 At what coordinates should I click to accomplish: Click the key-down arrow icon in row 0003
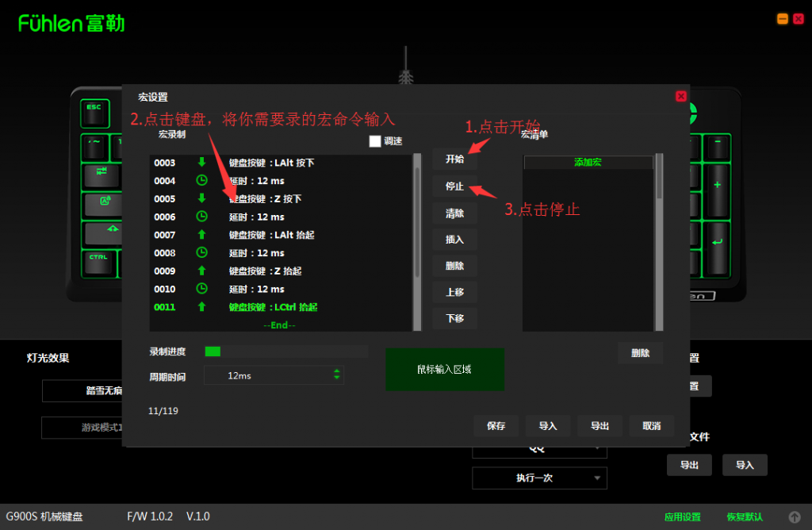click(202, 162)
